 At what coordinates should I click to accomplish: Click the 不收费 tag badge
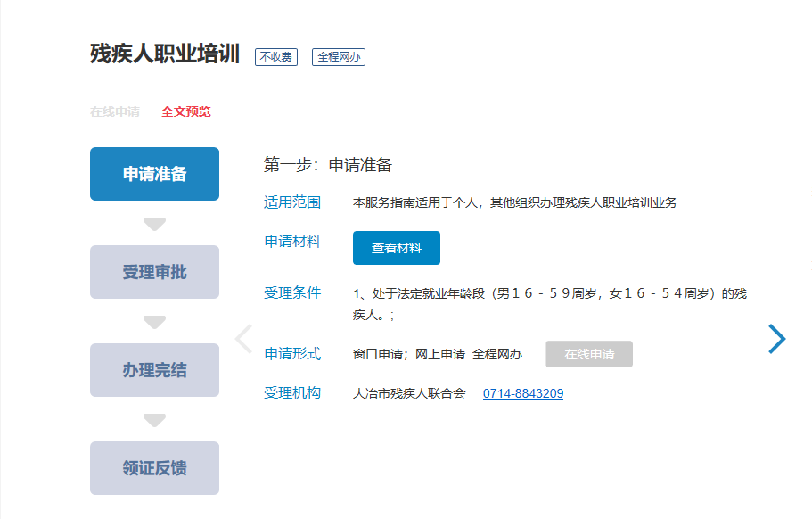(275, 57)
